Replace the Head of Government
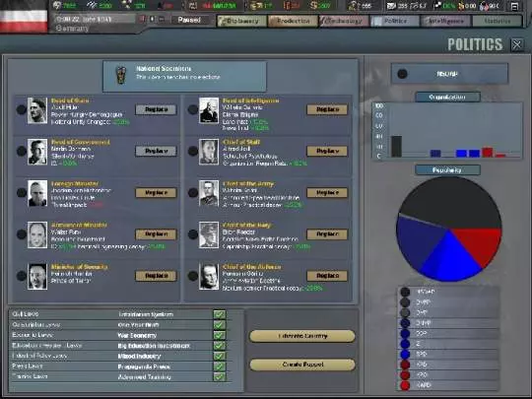The image size is (532, 399). (156, 151)
